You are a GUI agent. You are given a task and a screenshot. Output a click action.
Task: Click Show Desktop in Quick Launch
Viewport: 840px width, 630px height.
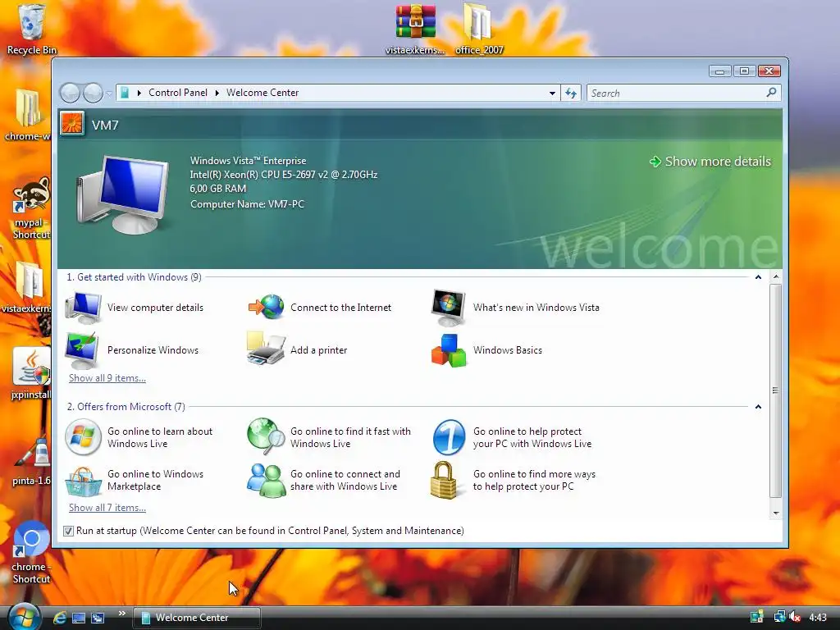click(79, 618)
